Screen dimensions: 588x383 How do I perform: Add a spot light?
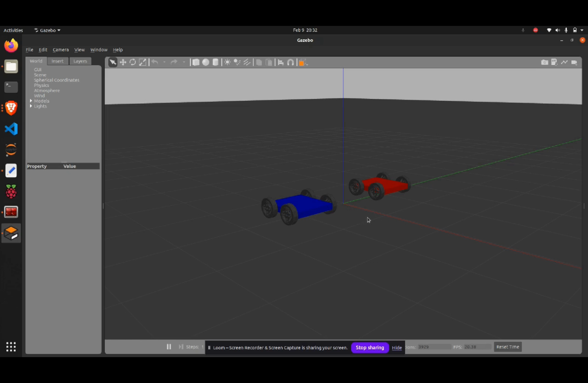click(x=237, y=62)
